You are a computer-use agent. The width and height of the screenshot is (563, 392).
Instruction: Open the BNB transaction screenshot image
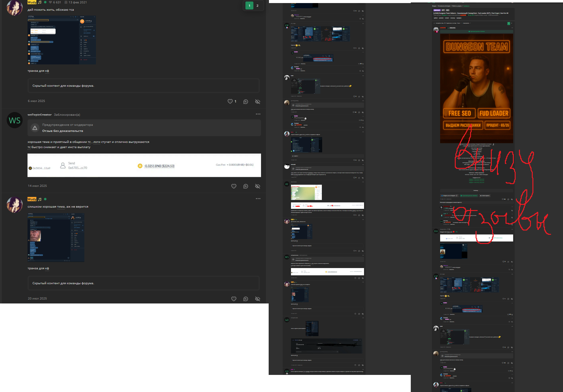[x=144, y=165]
